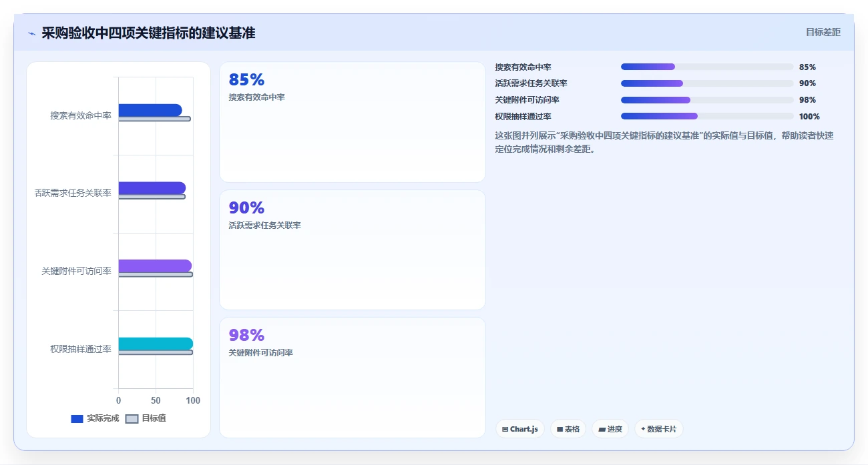The image size is (868, 465).
Task: Click the blue 搜索有效命中率 actual bar
Action: coord(150,110)
